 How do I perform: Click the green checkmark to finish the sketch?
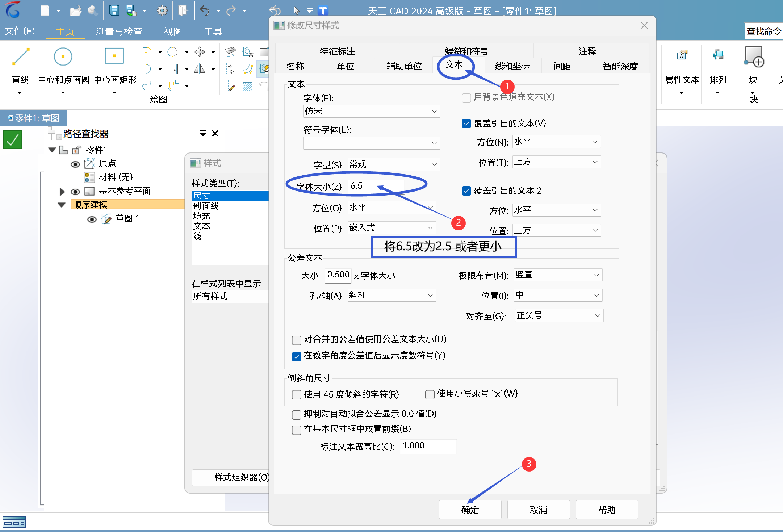point(13,140)
